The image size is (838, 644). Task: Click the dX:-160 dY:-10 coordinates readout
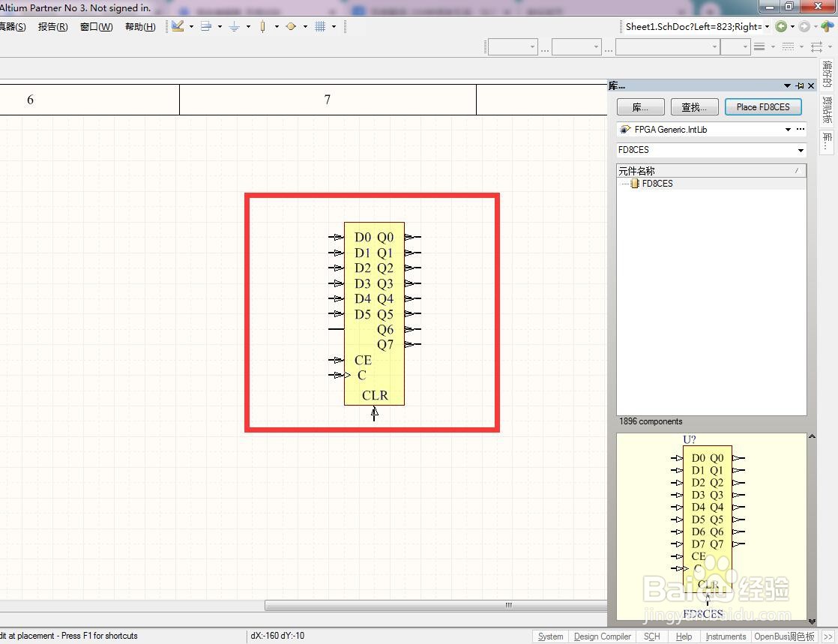277,636
